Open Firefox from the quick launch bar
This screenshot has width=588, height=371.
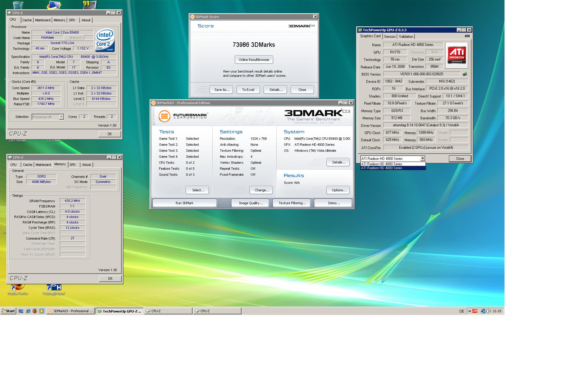click(x=35, y=311)
